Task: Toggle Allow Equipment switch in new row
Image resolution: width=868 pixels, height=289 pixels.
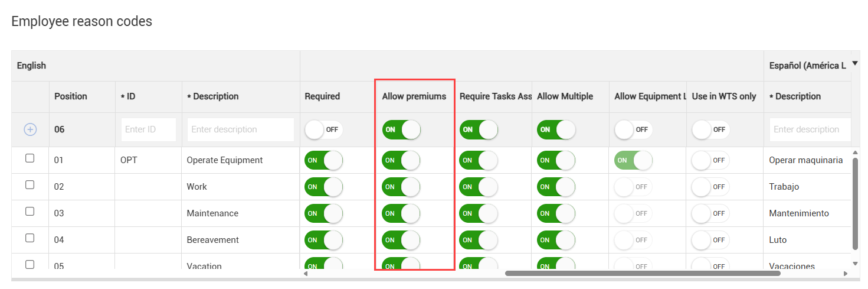Action: coord(633,129)
